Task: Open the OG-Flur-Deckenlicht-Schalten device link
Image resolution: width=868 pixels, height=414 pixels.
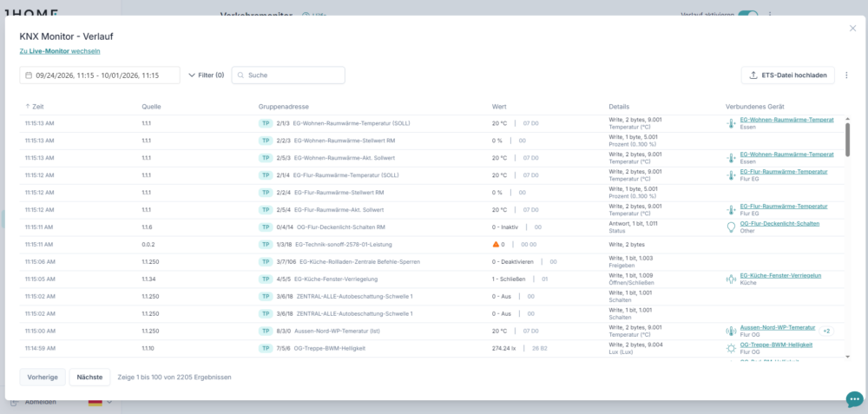Action: coord(779,224)
